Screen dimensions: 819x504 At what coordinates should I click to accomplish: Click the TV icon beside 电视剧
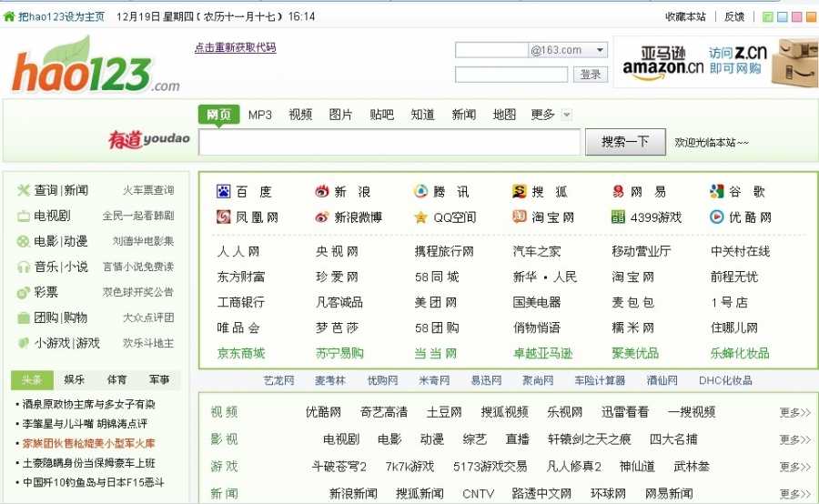[23, 216]
